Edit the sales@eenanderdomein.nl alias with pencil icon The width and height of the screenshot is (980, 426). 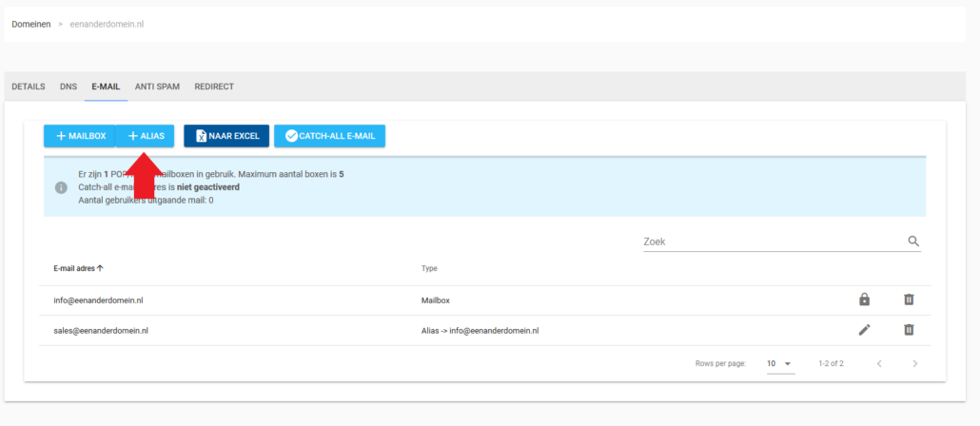coord(864,330)
